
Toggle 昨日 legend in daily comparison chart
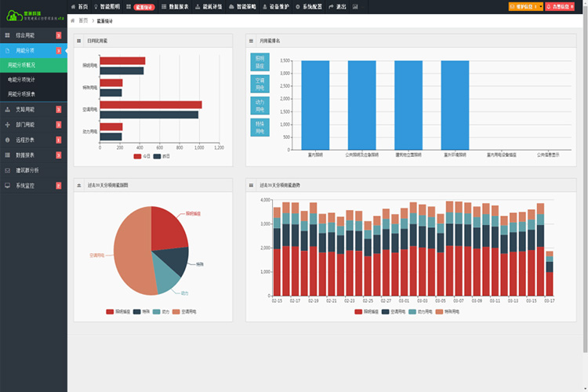point(161,156)
